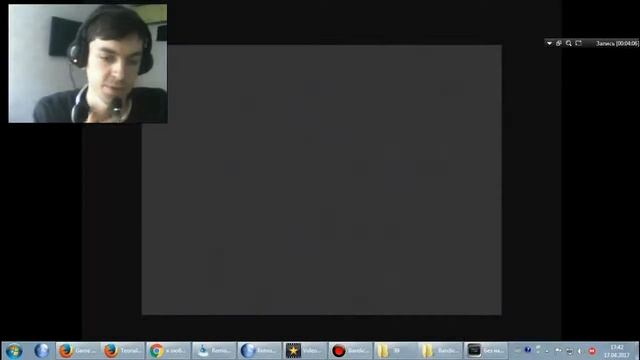Click the network tray icon

pyautogui.click(x=570, y=351)
